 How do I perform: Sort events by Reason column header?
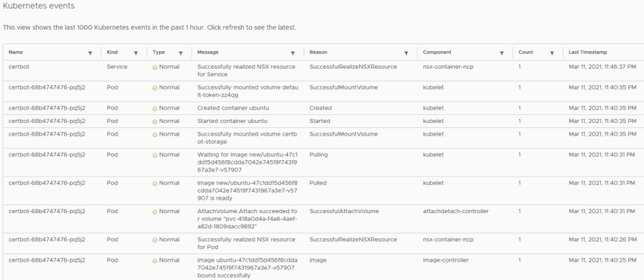point(318,52)
